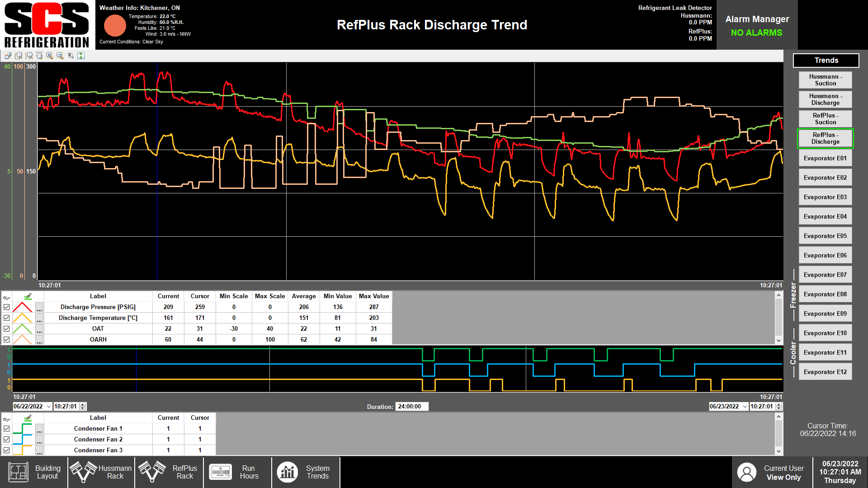This screenshot has width=868, height=488.
Task: Click the up arrow on the pen table scrollbar
Action: pos(778,296)
